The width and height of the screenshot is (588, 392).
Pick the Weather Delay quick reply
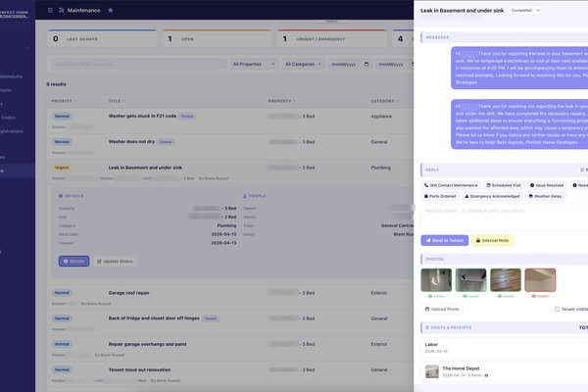click(545, 196)
